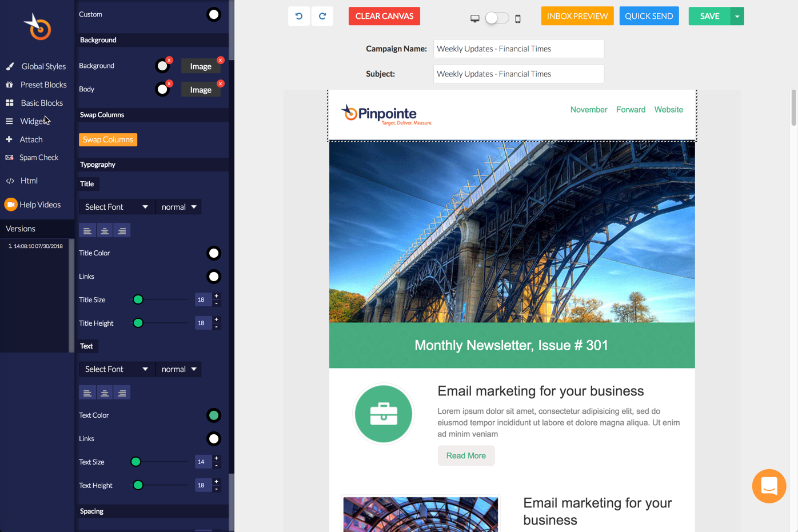Open the Help Videos
Viewport: 798px width, 532px height.
(41, 204)
